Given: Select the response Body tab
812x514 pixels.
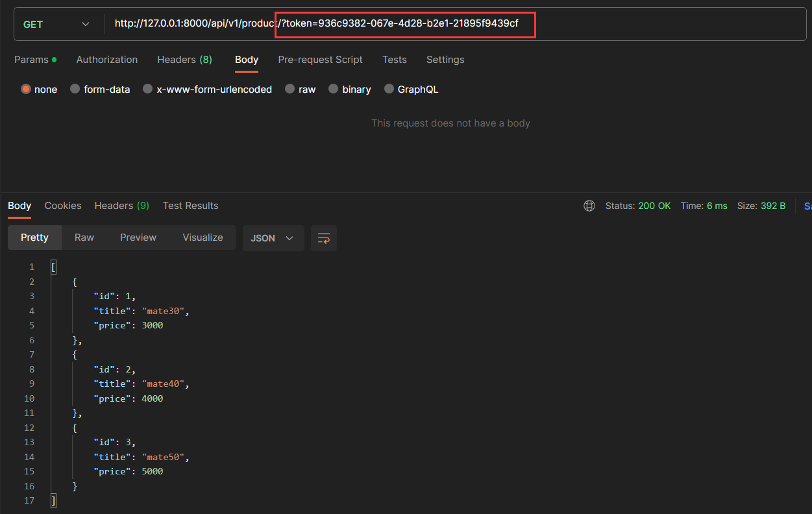Looking at the screenshot, I should coord(19,206).
